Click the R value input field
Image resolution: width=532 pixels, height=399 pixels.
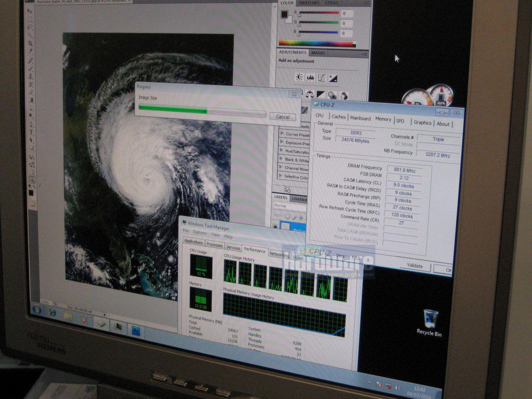(x=347, y=14)
